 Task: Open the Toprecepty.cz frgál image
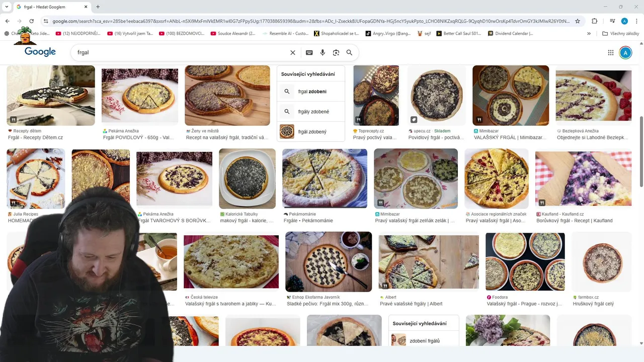click(x=376, y=96)
